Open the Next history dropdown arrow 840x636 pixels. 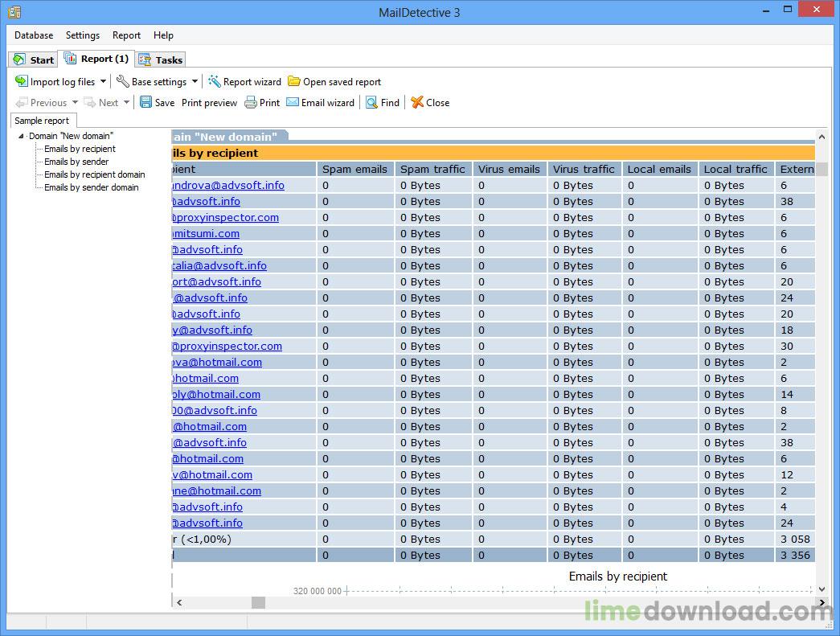[126, 102]
